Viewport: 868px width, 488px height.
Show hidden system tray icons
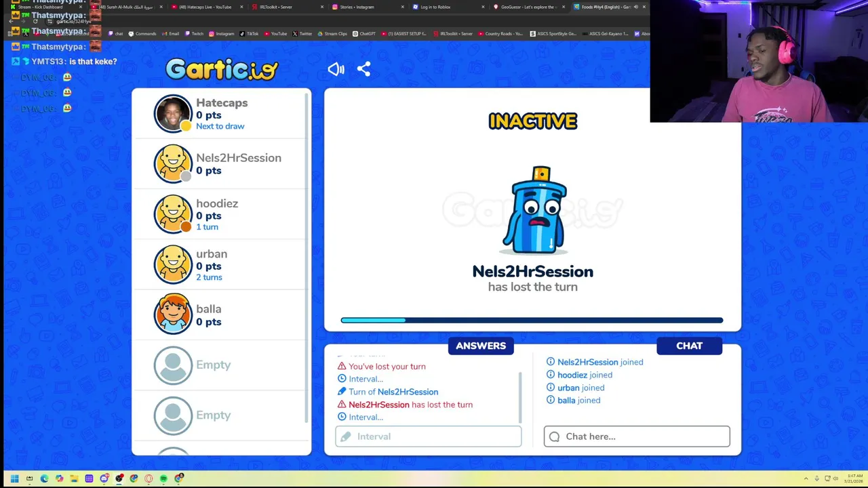(806, 479)
